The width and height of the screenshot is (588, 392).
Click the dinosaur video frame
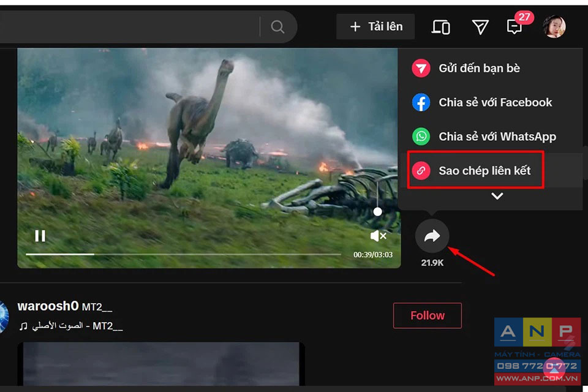point(209,158)
